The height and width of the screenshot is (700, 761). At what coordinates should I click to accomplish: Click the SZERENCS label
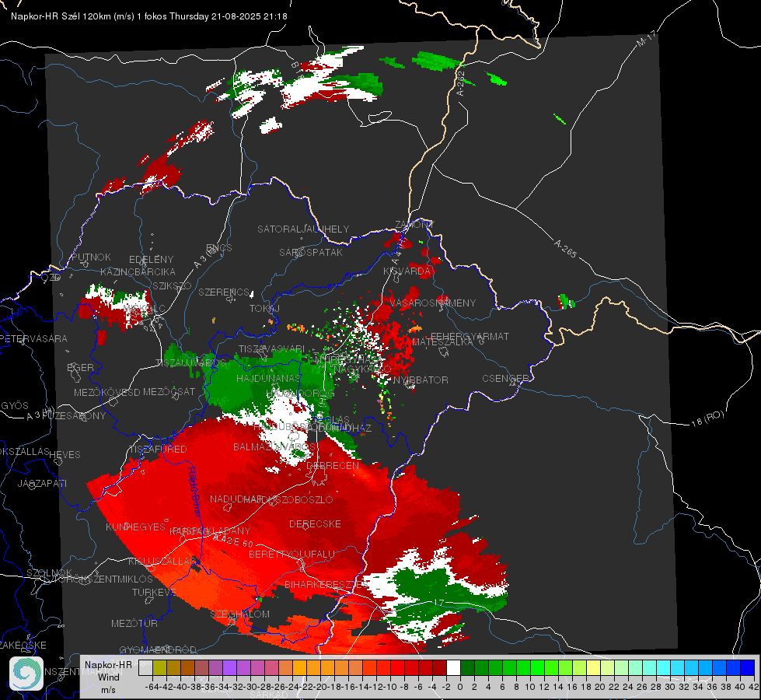[224, 292]
